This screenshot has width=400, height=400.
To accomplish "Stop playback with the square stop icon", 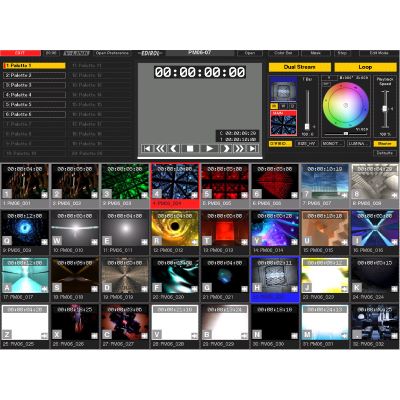I will pos(190,149).
